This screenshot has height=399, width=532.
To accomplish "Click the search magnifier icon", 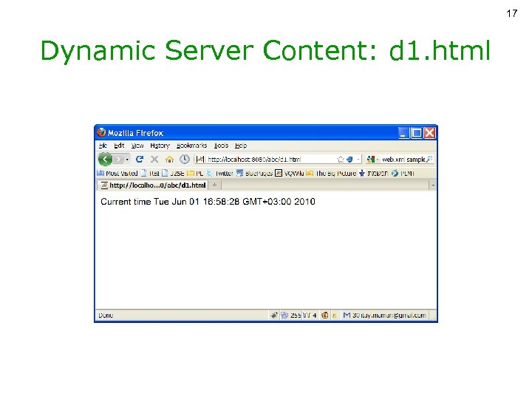I will [x=429, y=159].
